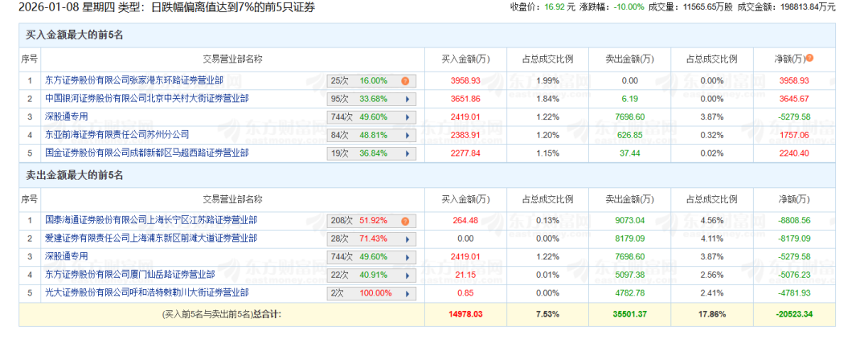The width and height of the screenshot is (868, 343).
Task: Open 东亚前海证券有限责任公司苏州分公司 link
Action: click(x=117, y=134)
